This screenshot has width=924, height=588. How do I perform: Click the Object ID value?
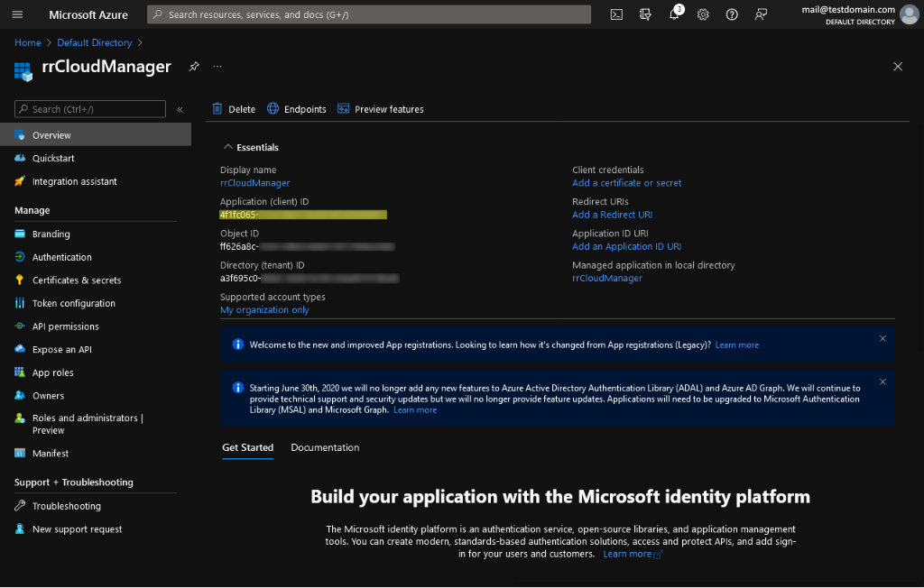(x=307, y=246)
